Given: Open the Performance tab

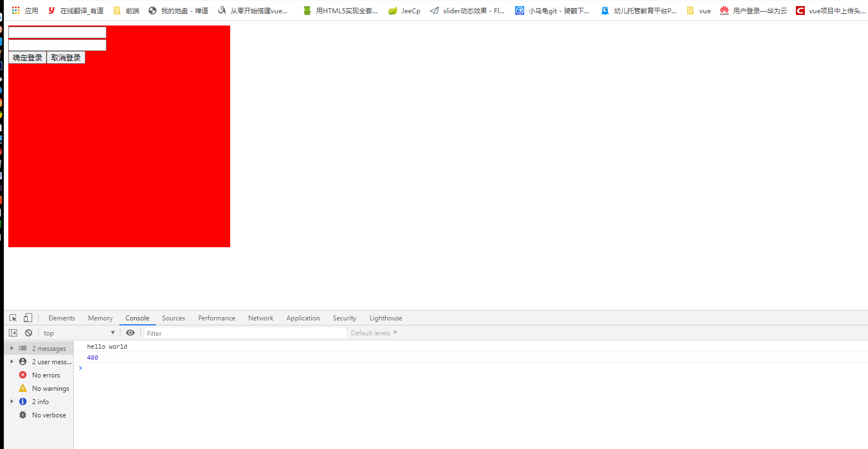Looking at the screenshot, I should 217,318.
